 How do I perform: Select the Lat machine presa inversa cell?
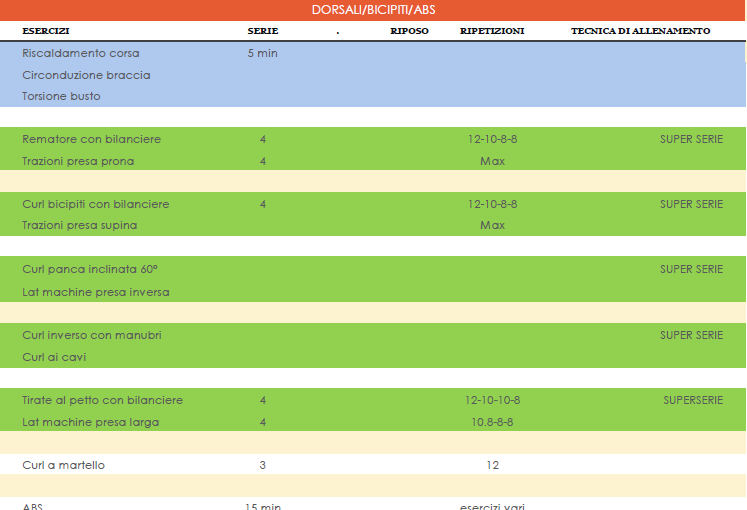point(96,292)
